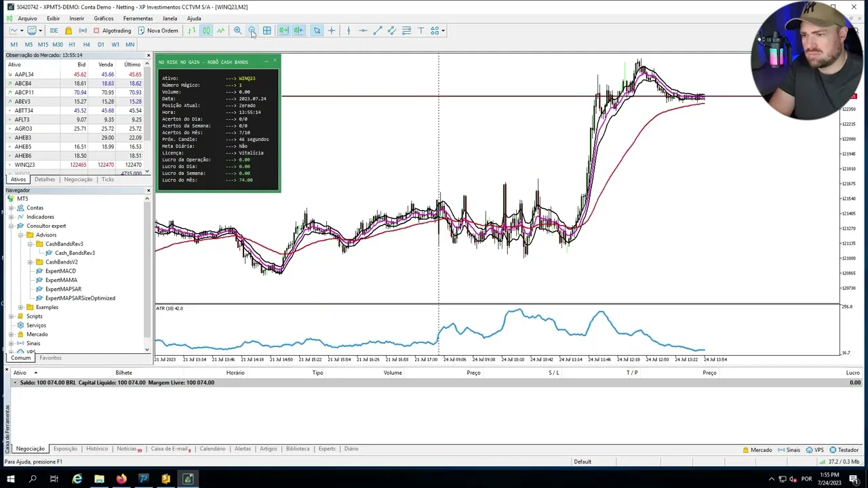This screenshot has height=488, width=868.
Task: Click the tile windows grid icon
Action: [x=267, y=30]
